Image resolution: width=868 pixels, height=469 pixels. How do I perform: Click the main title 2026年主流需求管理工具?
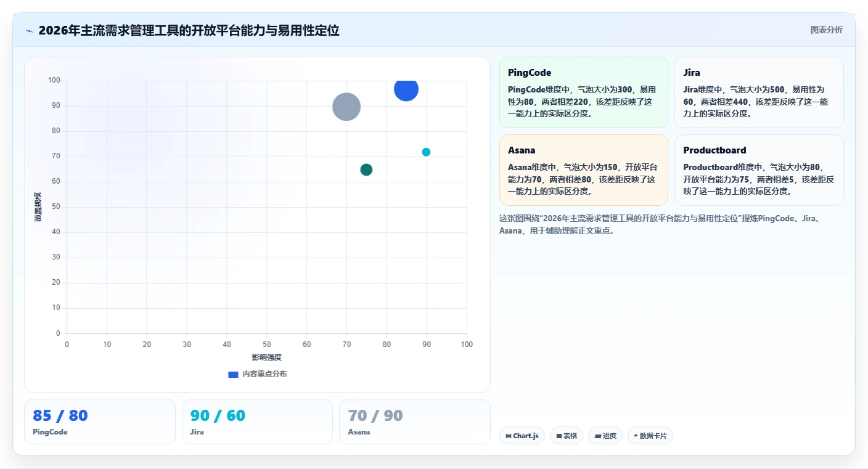click(x=189, y=30)
